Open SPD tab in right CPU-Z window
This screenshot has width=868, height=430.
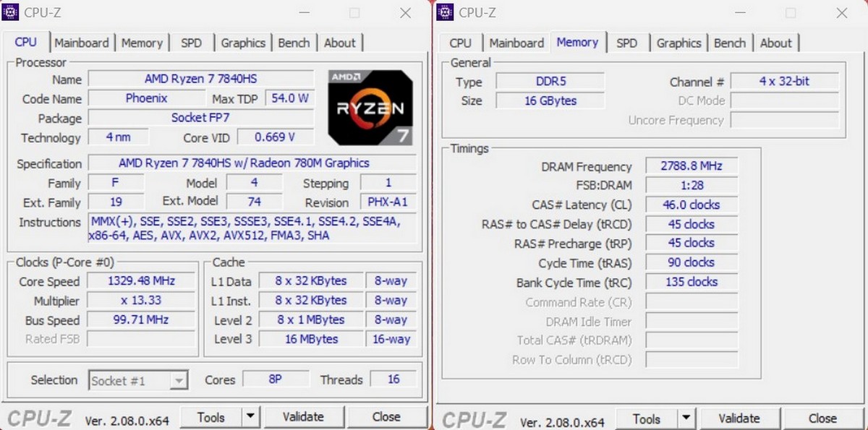[627, 43]
